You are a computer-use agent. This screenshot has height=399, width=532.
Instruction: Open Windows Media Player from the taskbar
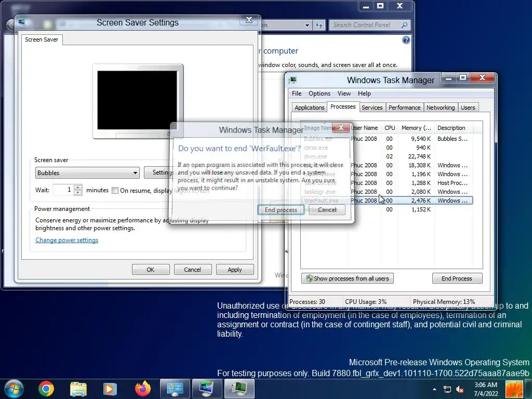pyautogui.click(x=110, y=389)
